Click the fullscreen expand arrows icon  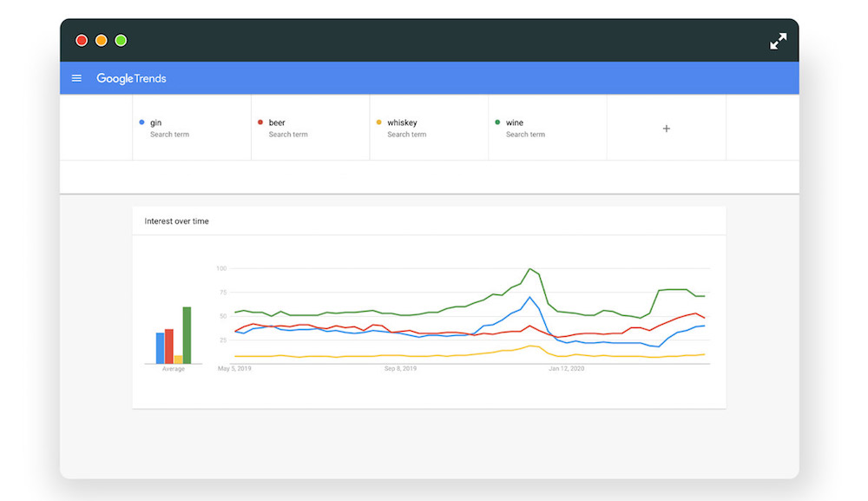[x=778, y=41]
